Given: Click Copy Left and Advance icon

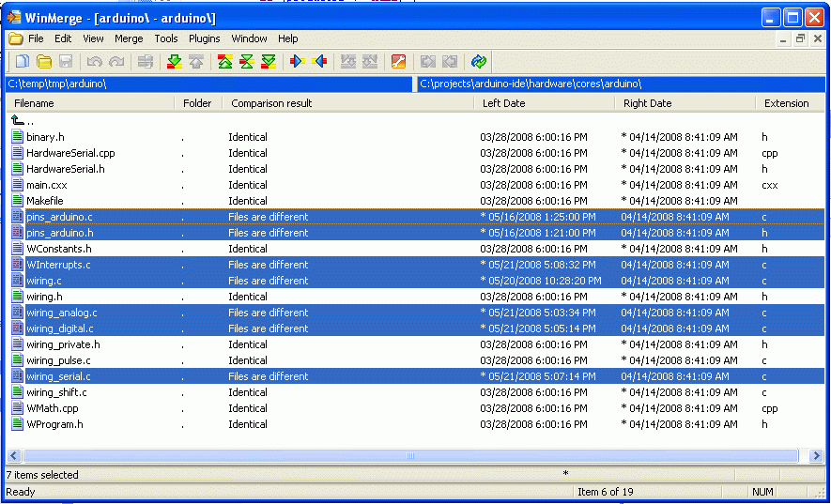Looking at the screenshot, I should pos(370,62).
